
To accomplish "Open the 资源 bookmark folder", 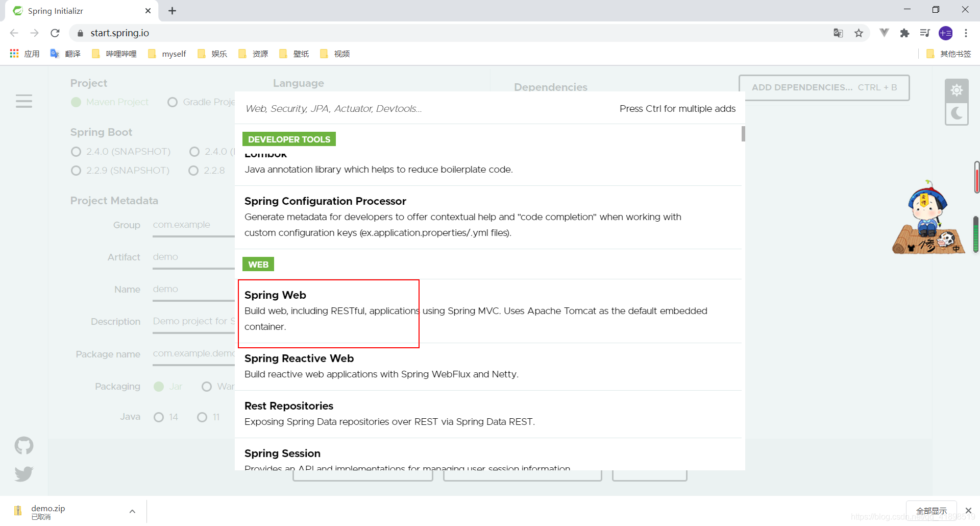I will pos(253,54).
